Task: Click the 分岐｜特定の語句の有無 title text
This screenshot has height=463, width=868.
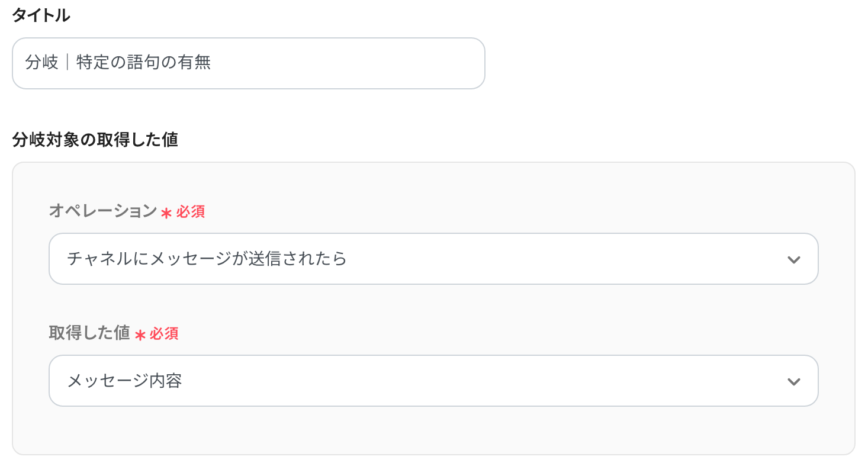Action: pyautogui.click(x=118, y=63)
